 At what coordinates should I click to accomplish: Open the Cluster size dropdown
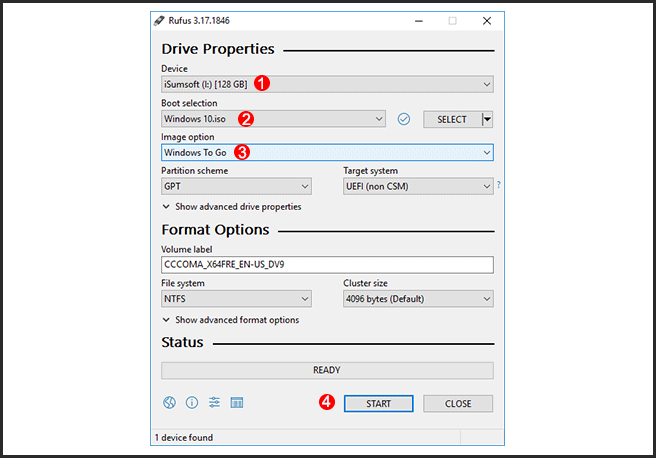coord(418,299)
